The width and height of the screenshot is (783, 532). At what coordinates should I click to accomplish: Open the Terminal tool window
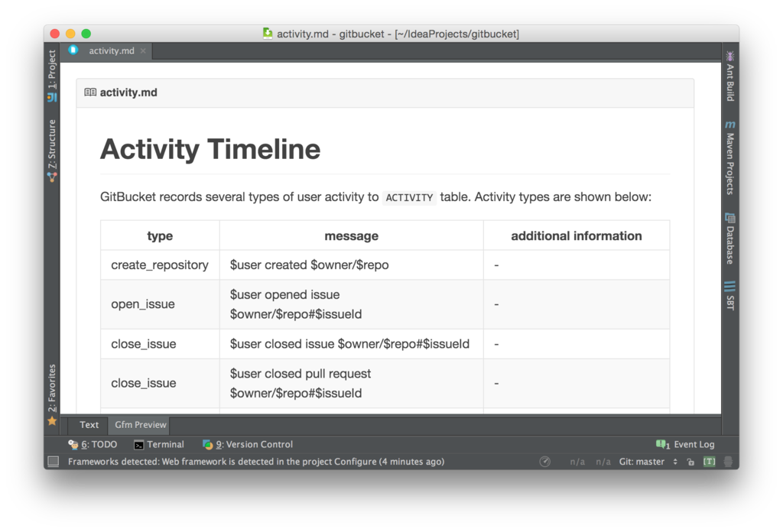coord(159,444)
